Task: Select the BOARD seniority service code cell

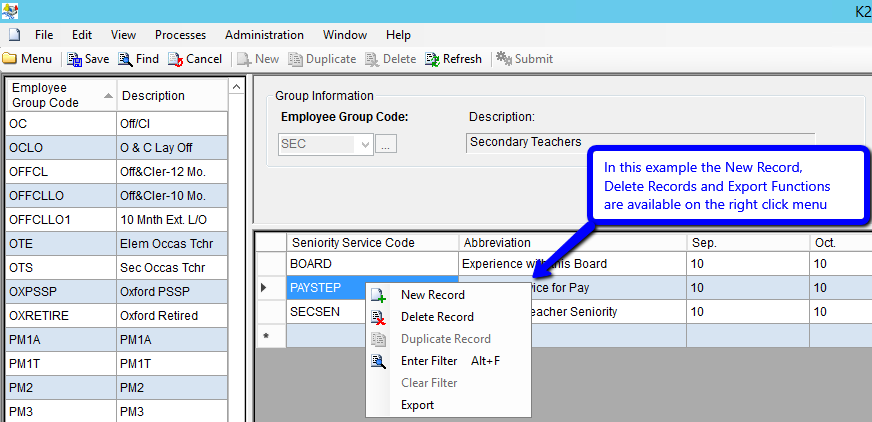Action: tap(372, 264)
